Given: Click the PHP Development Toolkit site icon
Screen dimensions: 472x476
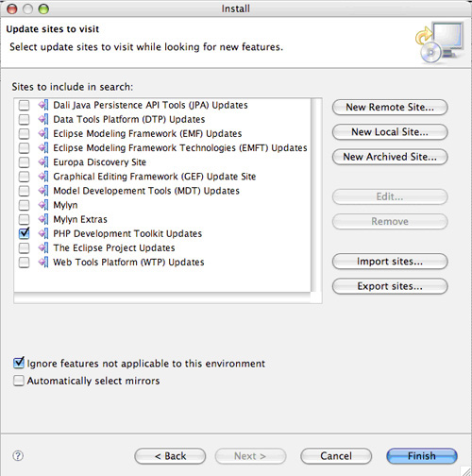Looking at the screenshot, I should click(43, 233).
